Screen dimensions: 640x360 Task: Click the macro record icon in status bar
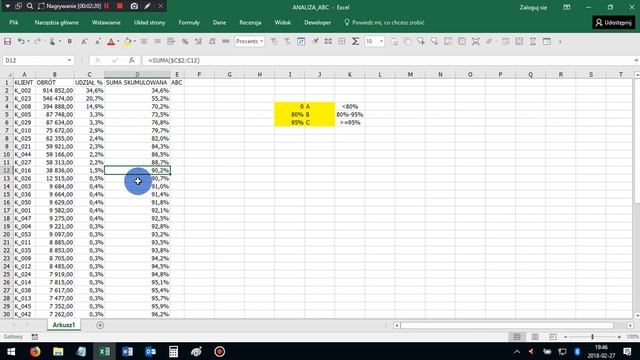click(x=35, y=337)
